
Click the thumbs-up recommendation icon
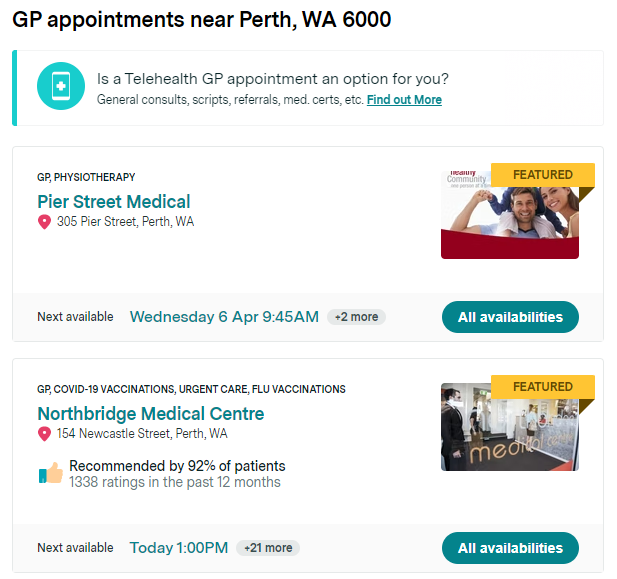pyautogui.click(x=51, y=473)
